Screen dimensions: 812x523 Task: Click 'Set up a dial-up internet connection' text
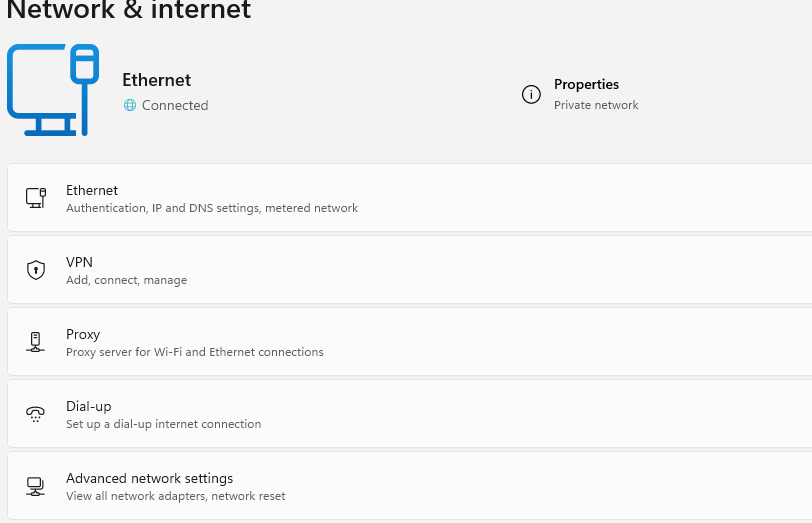163,424
